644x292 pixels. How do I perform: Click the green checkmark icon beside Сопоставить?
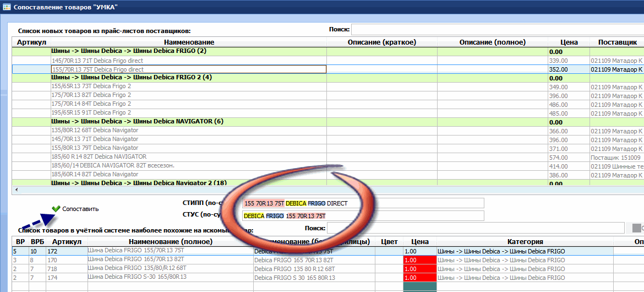(56, 208)
